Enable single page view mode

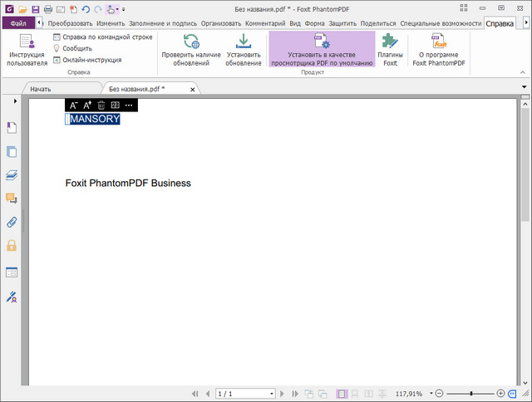coord(342,393)
